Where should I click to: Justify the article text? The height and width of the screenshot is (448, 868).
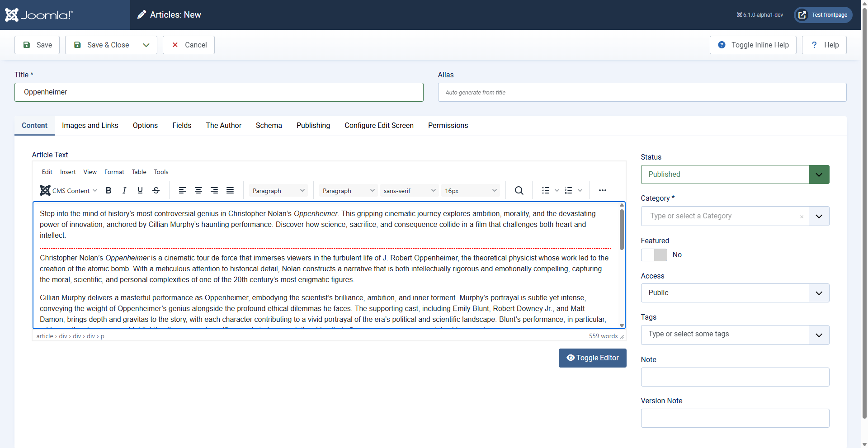click(230, 190)
